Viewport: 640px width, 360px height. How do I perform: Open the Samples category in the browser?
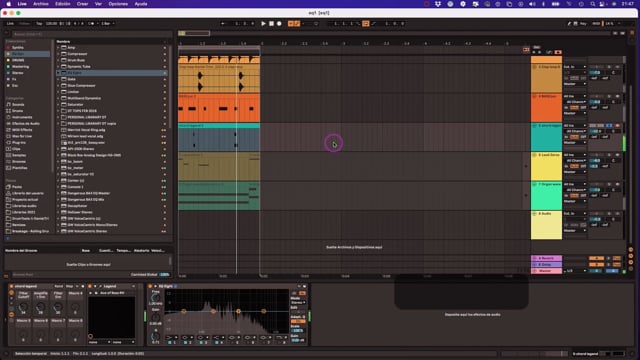pyautogui.click(x=19, y=155)
